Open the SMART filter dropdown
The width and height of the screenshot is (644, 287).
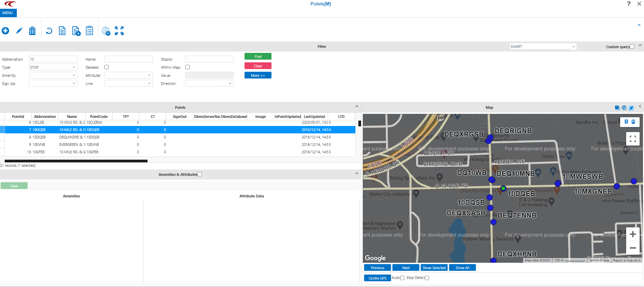pyautogui.click(x=543, y=47)
